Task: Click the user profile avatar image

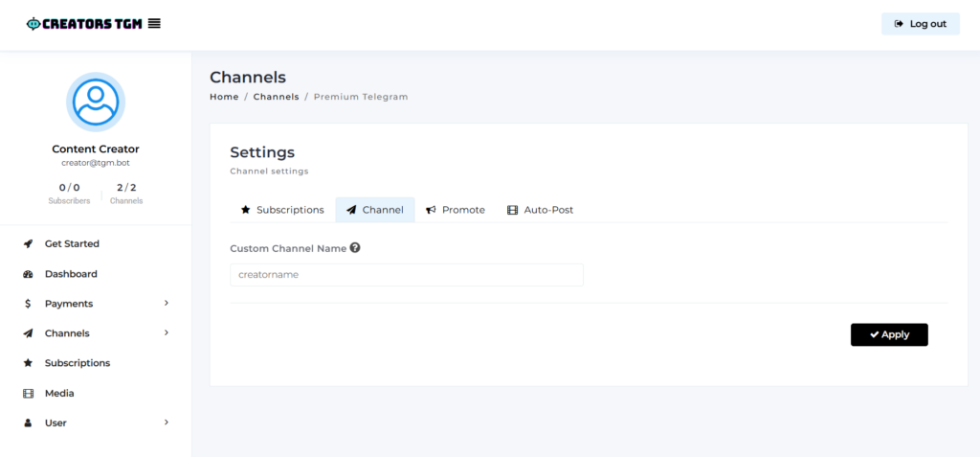Action: click(x=96, y=103)
